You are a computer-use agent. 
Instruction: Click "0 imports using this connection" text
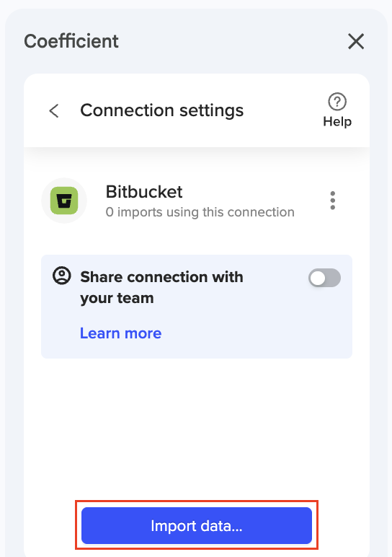click(x=200, y=212)
